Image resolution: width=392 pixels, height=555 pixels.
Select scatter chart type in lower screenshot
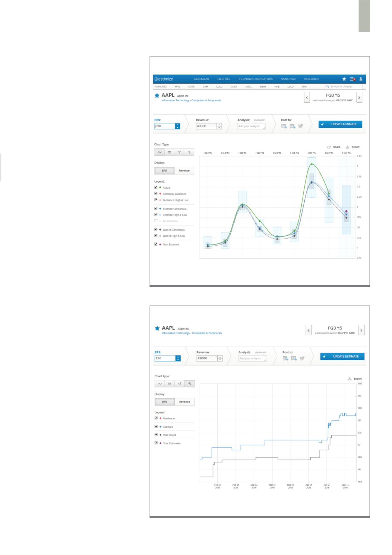180,384
